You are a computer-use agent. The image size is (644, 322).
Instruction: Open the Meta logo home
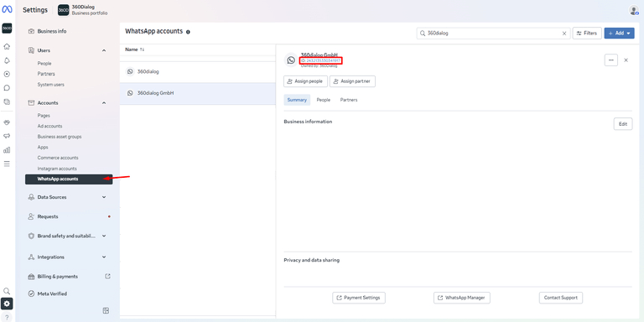point(7,10)
